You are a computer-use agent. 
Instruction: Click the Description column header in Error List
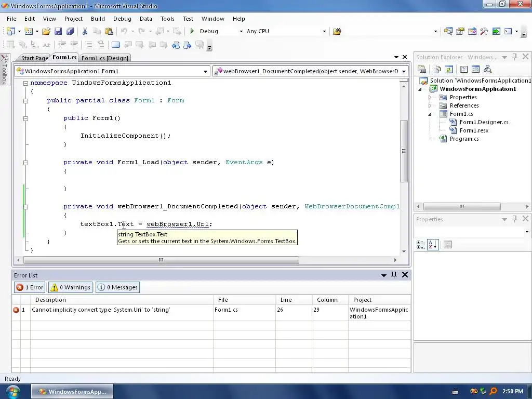tap(122, 300)
